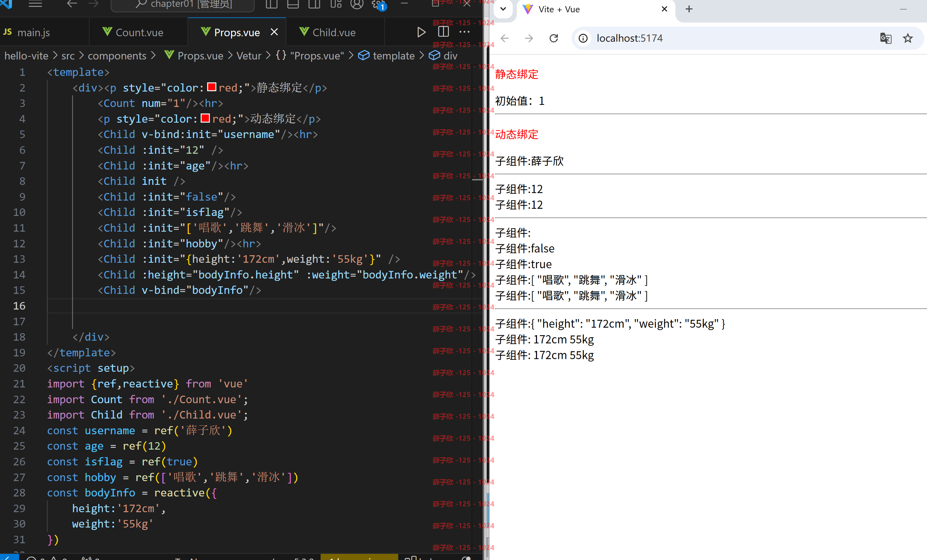This screenshot has width=927, height=560.
Task: Expand the src breadcrumb
Action: coord(68,56)
